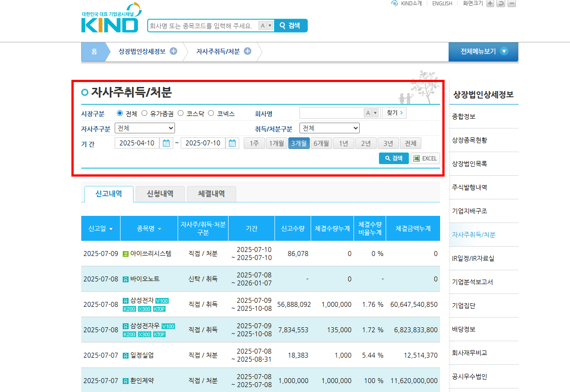Open the 취득/처분구분 dropdown

tap(329, 128)
